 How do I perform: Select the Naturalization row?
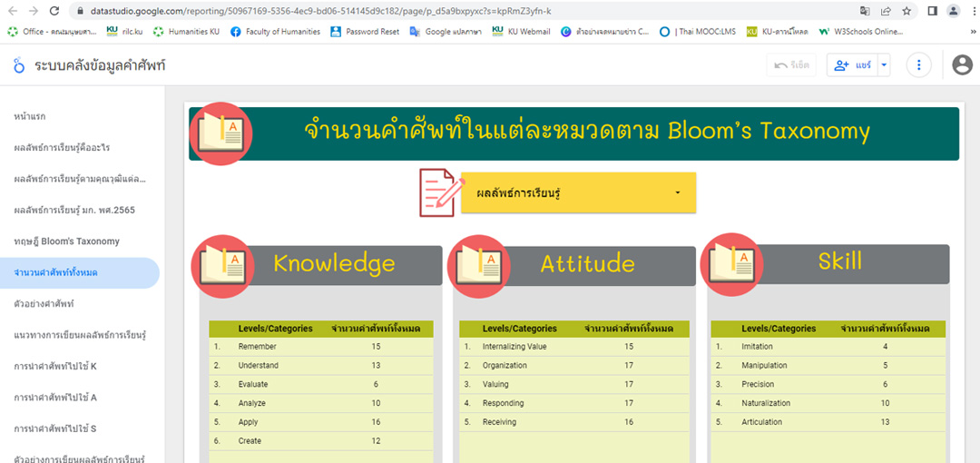point(828,403)
